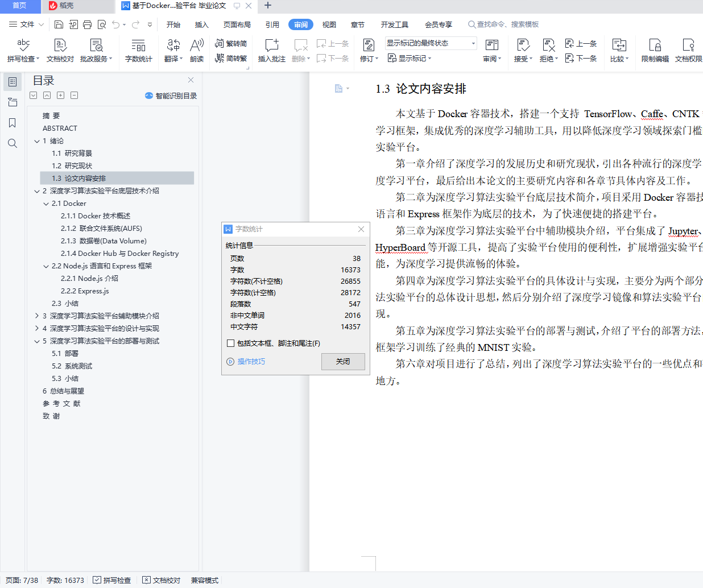The height and width of the screenshot is (588, 703).
Task: Switch to the 插入 ribbon tab
Action: tap(202, 24)
